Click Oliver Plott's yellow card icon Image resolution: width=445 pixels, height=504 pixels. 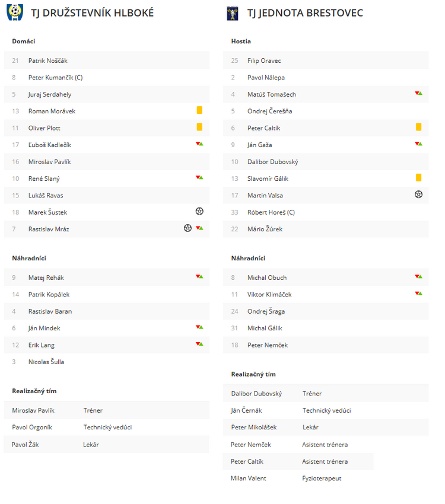click(199, 127)
